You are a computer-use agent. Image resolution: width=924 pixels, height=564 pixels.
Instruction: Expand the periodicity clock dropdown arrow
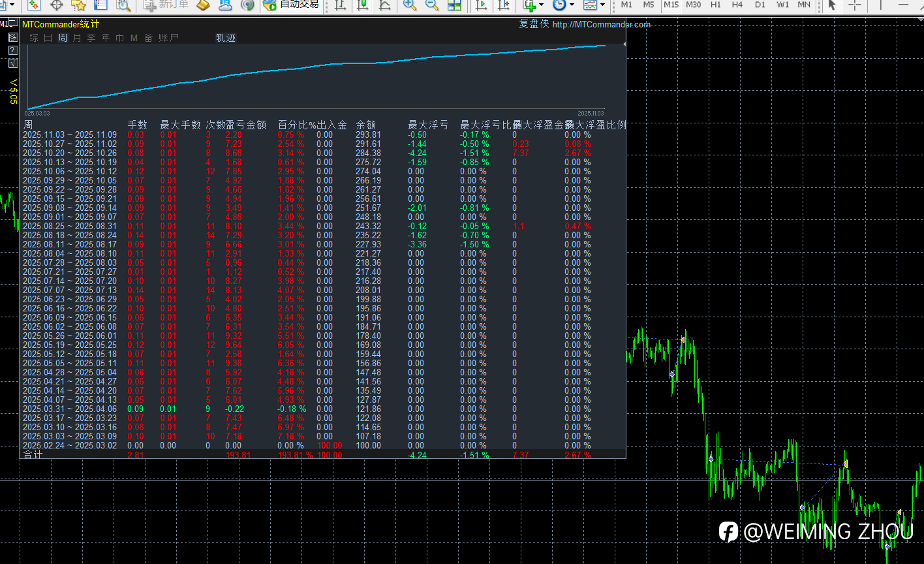572,5
